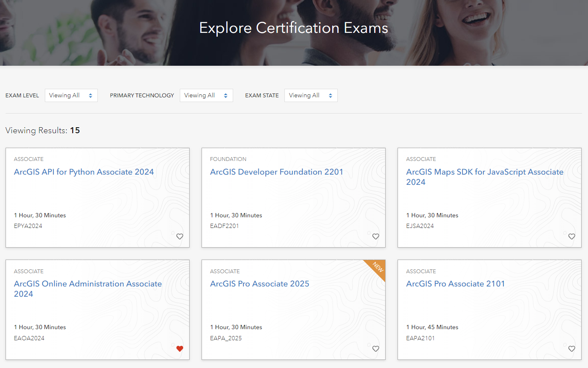Unfavorite the ArcGIS Online Administration Associate 2024 exam
Image resolution: width=588 pixels, height=368 pixels.
pyautogui.click(x=180, y=349)
